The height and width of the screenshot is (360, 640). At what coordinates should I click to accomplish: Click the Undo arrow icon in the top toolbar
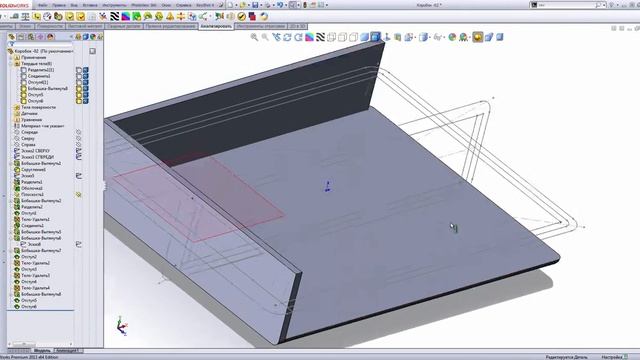coord(280,5)
